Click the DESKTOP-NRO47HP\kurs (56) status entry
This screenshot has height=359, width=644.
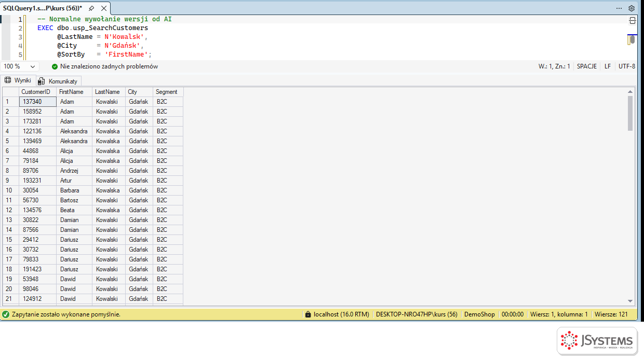pos(417,314)
